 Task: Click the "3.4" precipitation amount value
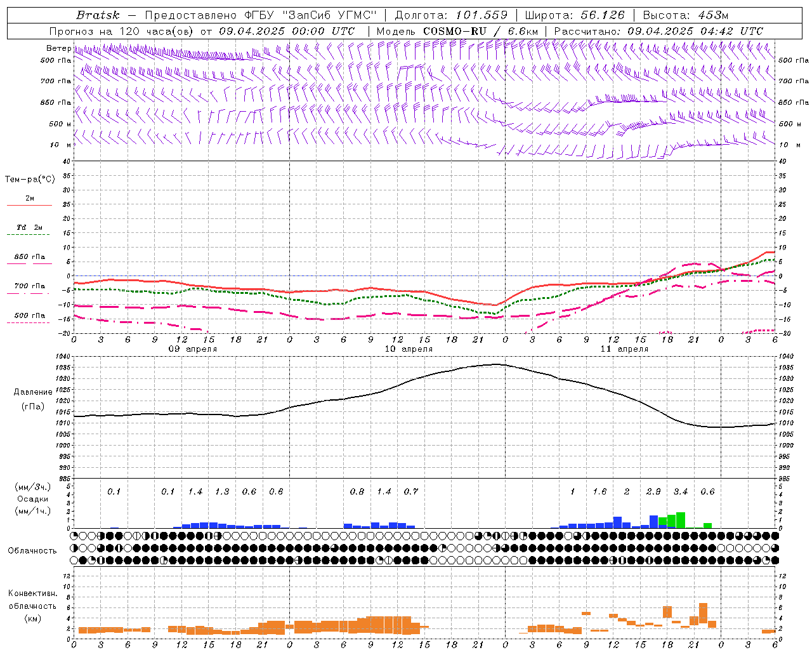click(681, 492)
